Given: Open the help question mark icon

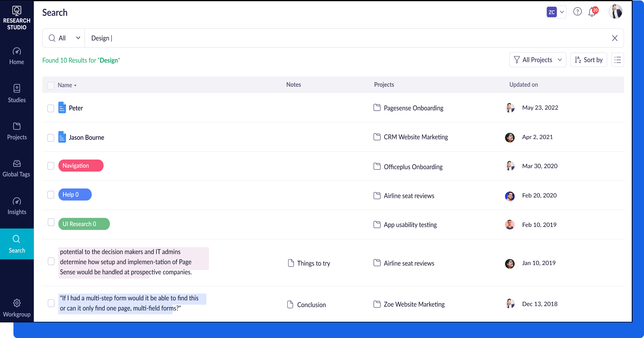Looking at the screenshot, I should point(577,11).
